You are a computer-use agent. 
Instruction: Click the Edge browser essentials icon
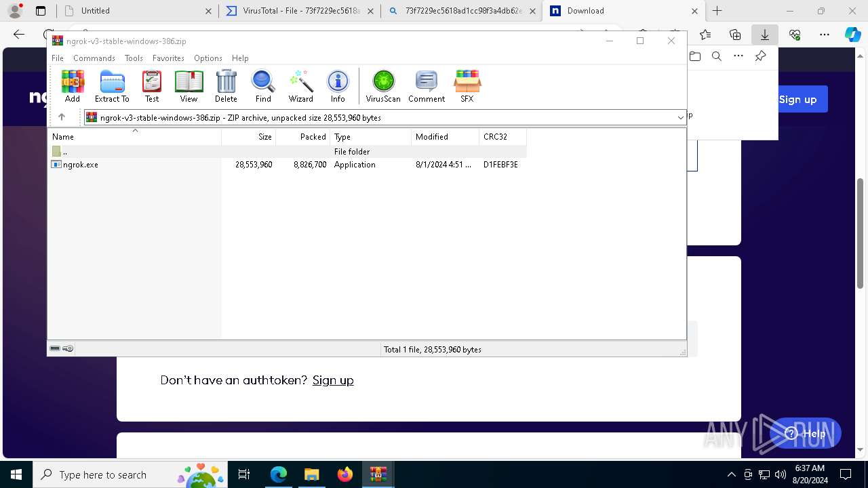click(795, 35)
